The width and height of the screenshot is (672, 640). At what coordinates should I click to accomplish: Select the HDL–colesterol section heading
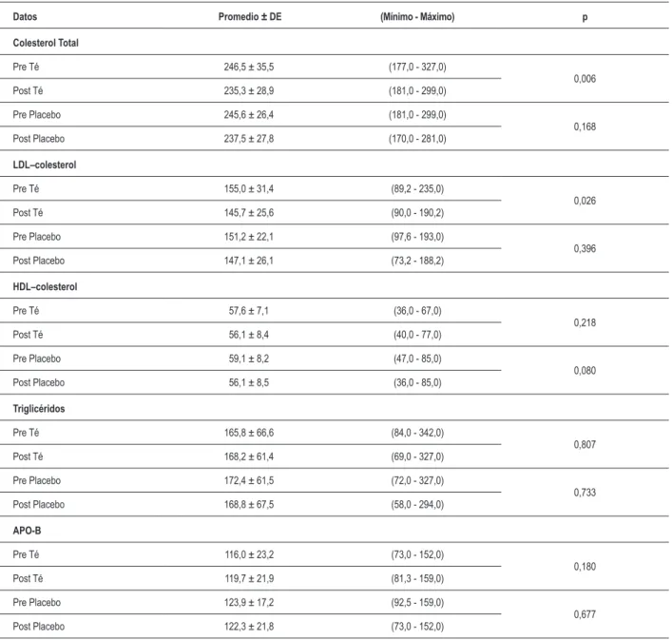click(45, 287)
